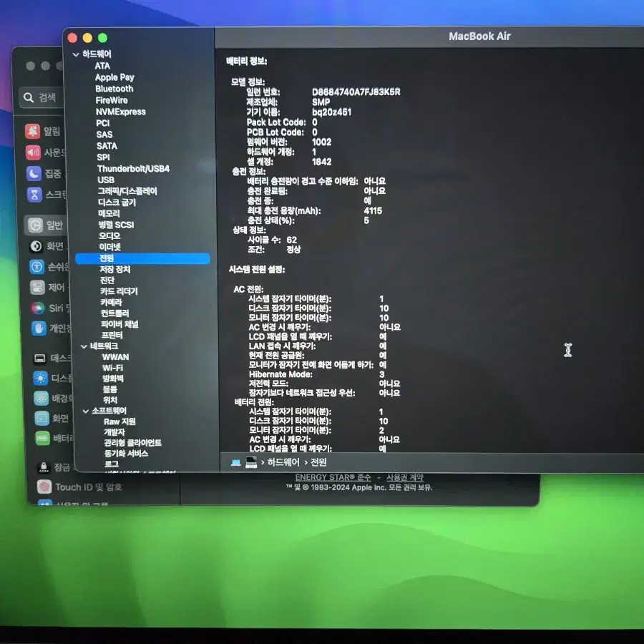Open 손쉬운 사용 accessibility icon
Image resolution: width=644 pixels, height=644 pixels.
pyautogui.click(x=37, y=267)
